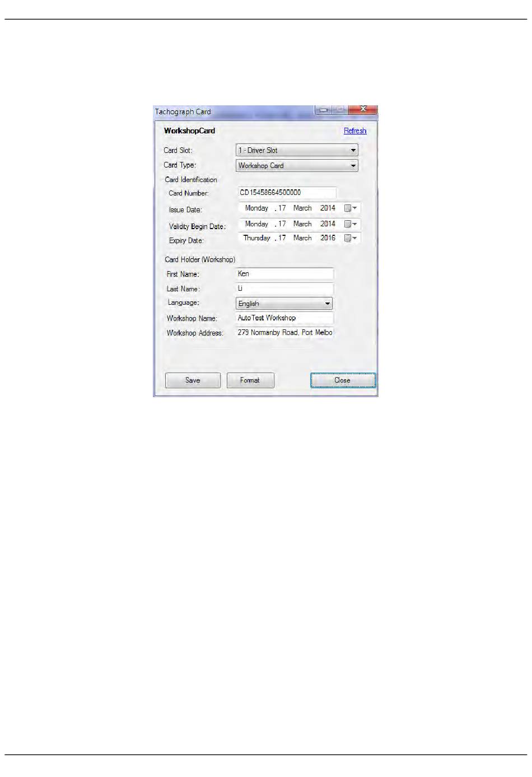Screen dimensions: 532x777
Task: Click the WorkshopCard heading text
Action: click(189, 131)
